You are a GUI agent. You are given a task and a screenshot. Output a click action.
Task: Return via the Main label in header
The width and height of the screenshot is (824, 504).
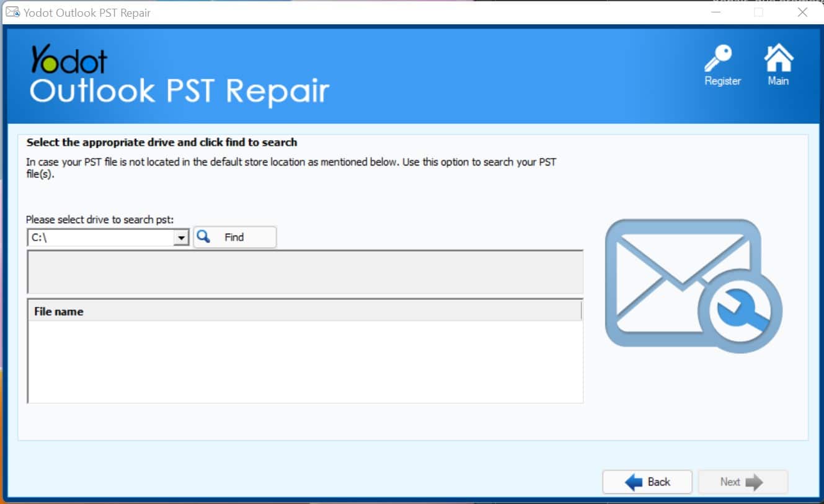point(778,81)
